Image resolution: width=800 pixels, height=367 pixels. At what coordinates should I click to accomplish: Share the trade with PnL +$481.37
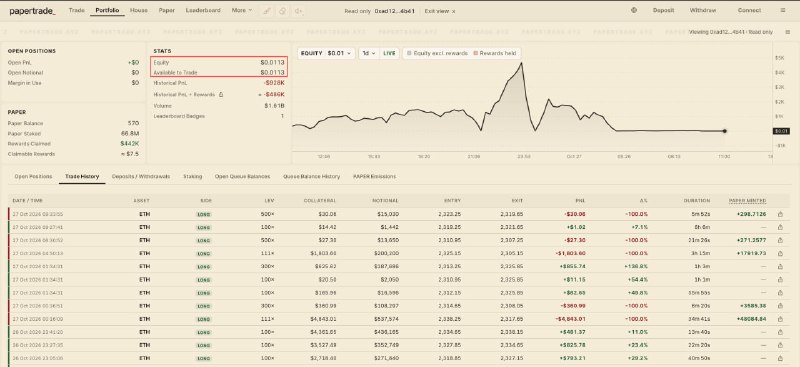[x=780, y=332]
